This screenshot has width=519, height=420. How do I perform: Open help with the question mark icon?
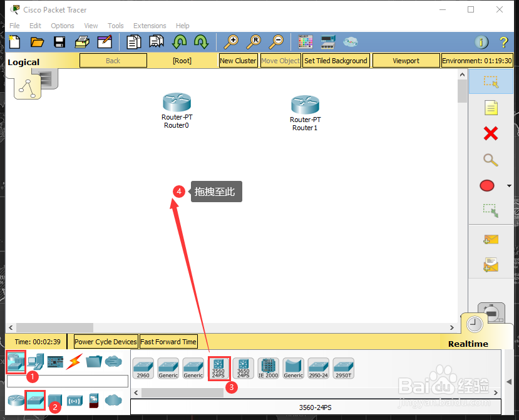(503, 42)
